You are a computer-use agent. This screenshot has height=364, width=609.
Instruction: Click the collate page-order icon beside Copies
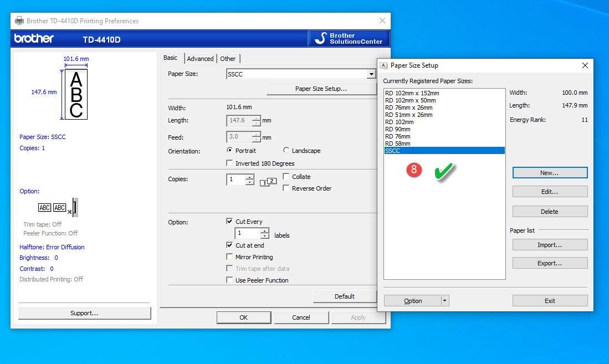point(268,181)
